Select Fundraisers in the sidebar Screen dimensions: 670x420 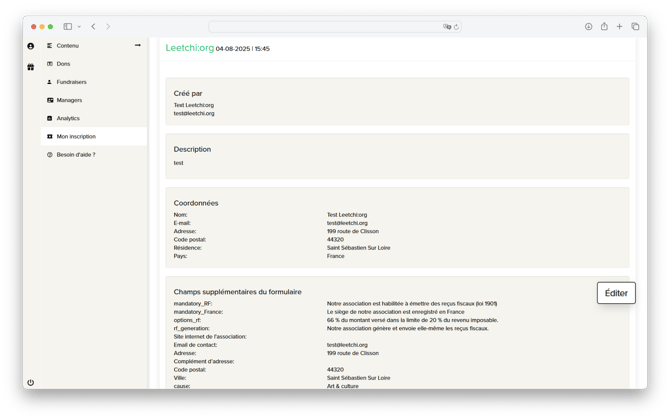71,82
